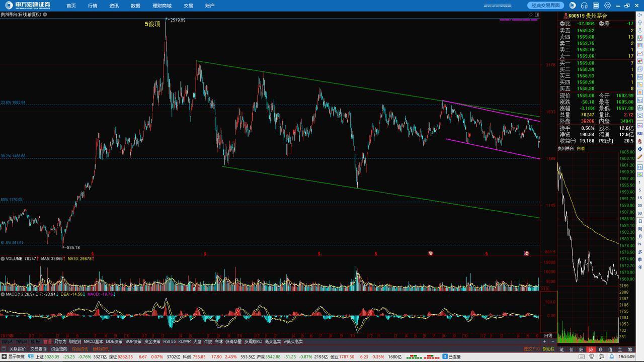
Task: Click the diamond marker icon at chart top right
Action: 531,15
